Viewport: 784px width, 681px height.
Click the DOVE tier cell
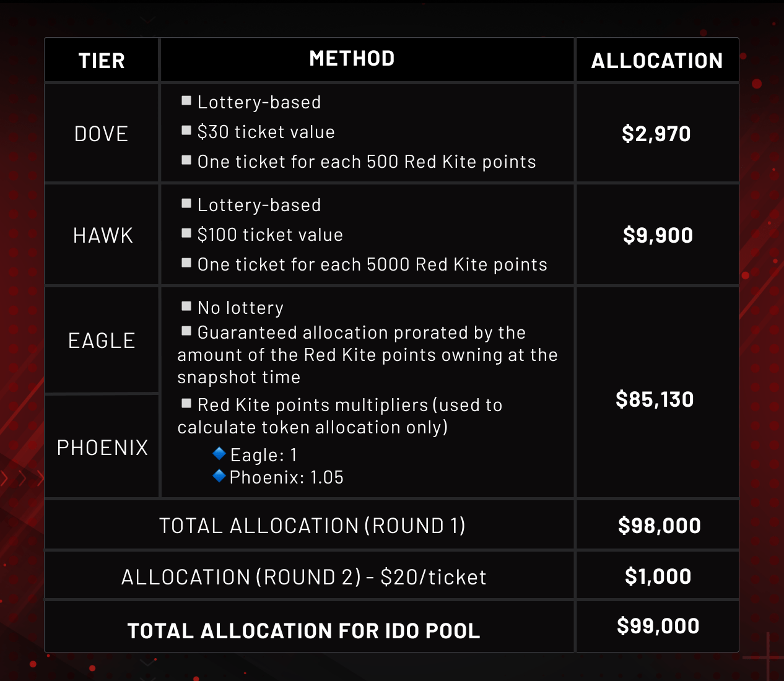(x=102, y=134)
